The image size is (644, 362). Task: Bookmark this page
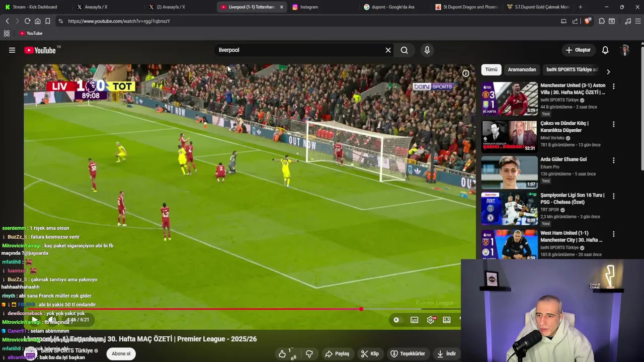pyautogui.click(x=47, y=21)
